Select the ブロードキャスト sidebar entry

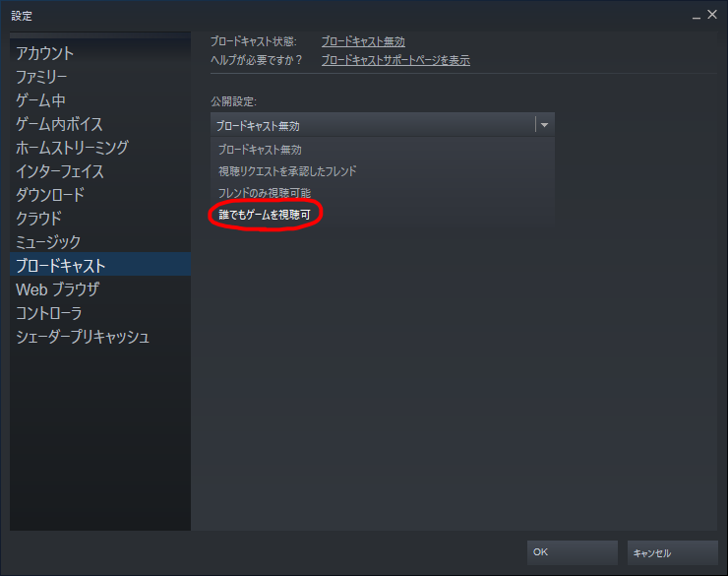[99, 266]
